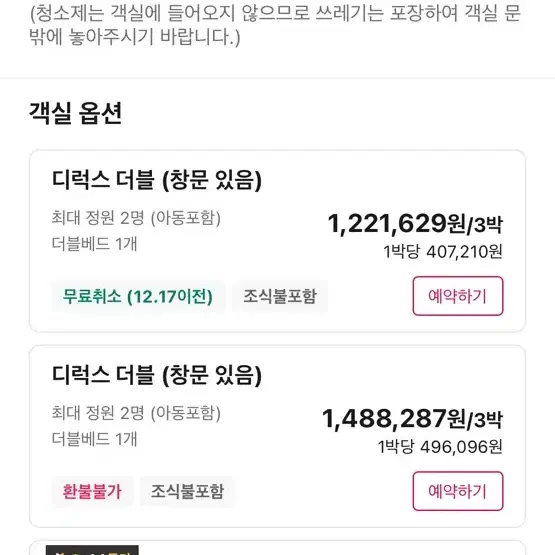Viewport: 555px width, 555px height.
Task: Select the 무료취소 (12.17이전) tag
Action: (x=138, y=296)
